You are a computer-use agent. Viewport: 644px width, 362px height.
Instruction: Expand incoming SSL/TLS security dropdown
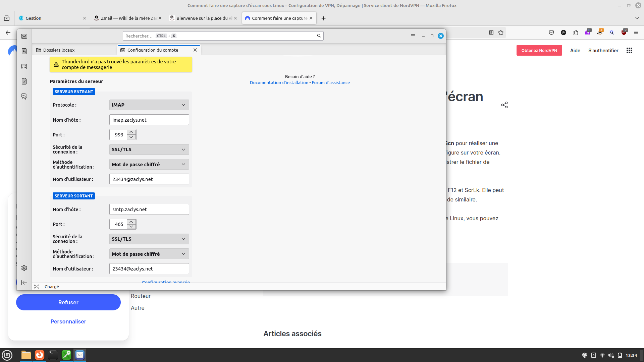pos(149,149)
